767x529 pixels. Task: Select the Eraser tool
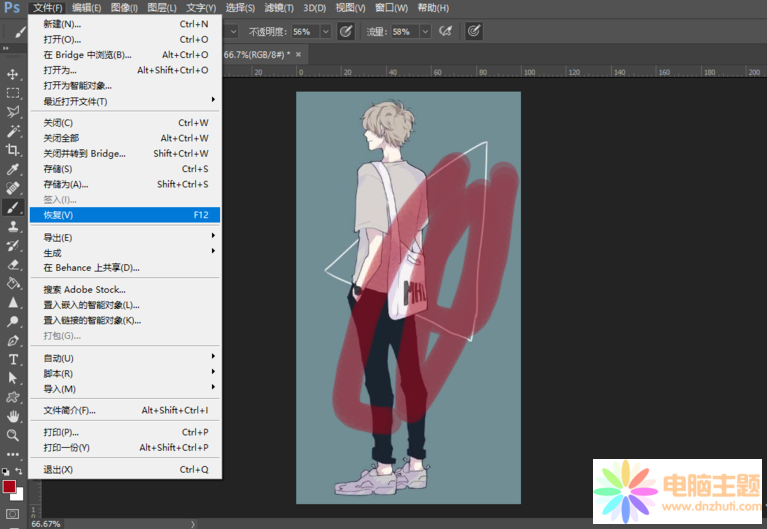click(x=13, y=265)
